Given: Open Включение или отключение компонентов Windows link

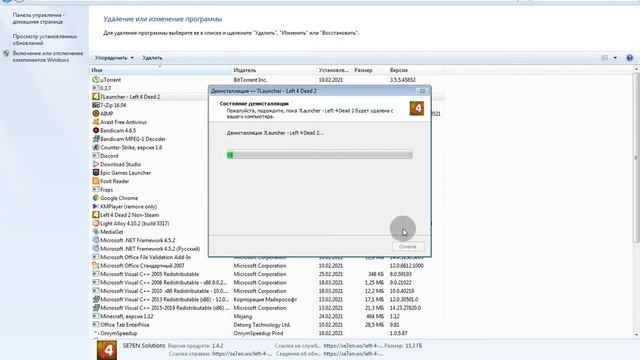Looking at the screenshot, I should pyautogui.click(x=48, y=57).
